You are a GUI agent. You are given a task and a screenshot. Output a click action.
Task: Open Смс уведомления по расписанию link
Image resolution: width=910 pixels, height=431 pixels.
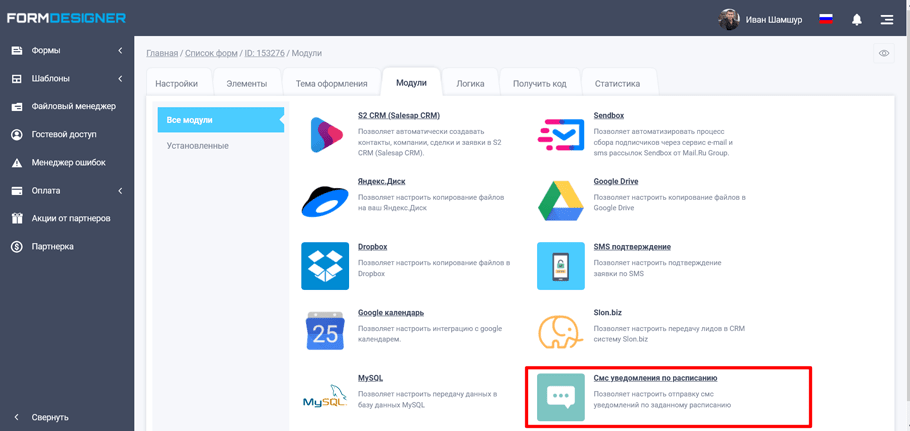point(655,378)
